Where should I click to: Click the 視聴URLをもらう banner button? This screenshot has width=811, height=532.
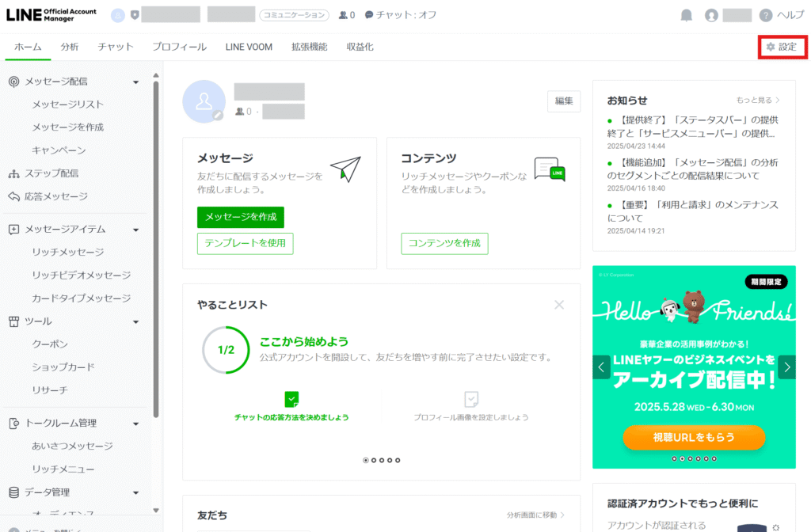tap(694, 437)
